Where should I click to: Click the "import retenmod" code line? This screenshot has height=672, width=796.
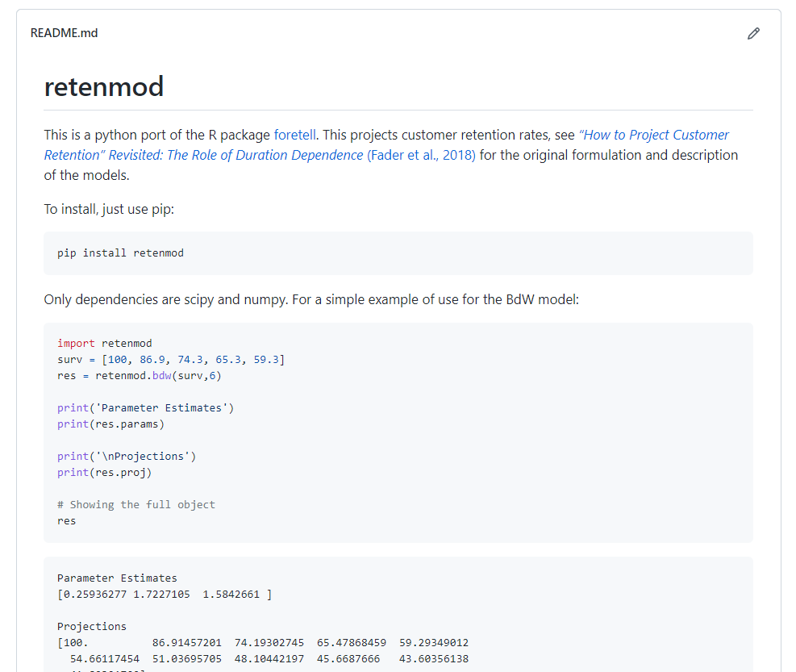[x=105, y=343]
